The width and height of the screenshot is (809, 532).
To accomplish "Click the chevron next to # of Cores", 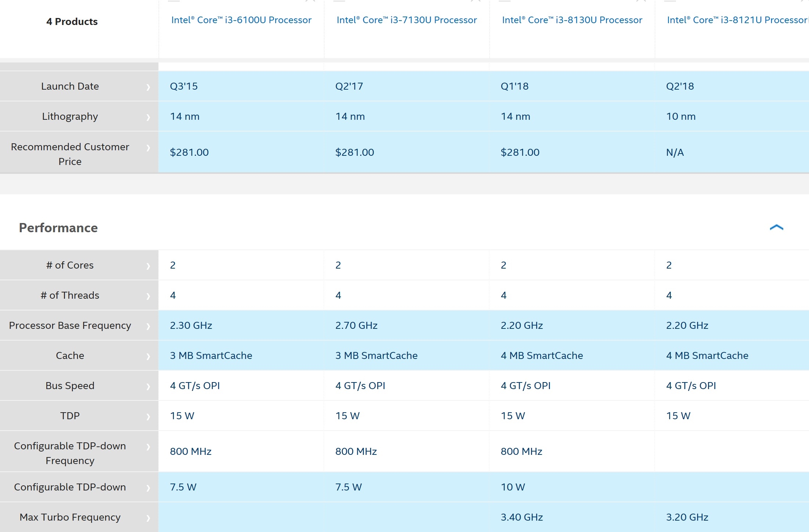I will pyautogui.click(x=148, y=266).
